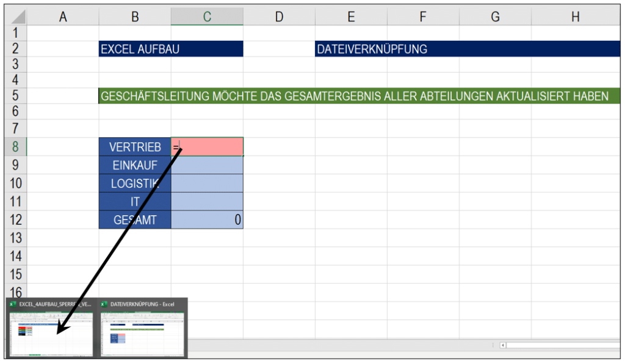Select row 13 header
625x364 pixels.
coord(15,238)
